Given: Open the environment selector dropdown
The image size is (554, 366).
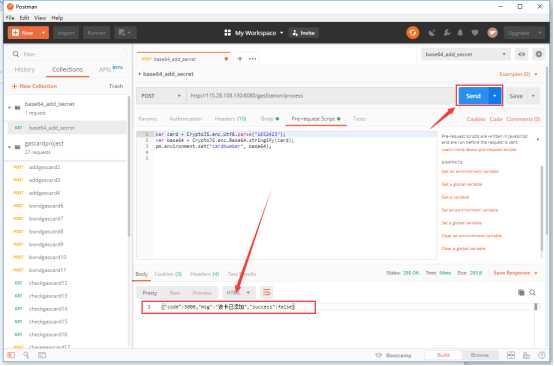Looking at the screenshot, I should [466, 54].
